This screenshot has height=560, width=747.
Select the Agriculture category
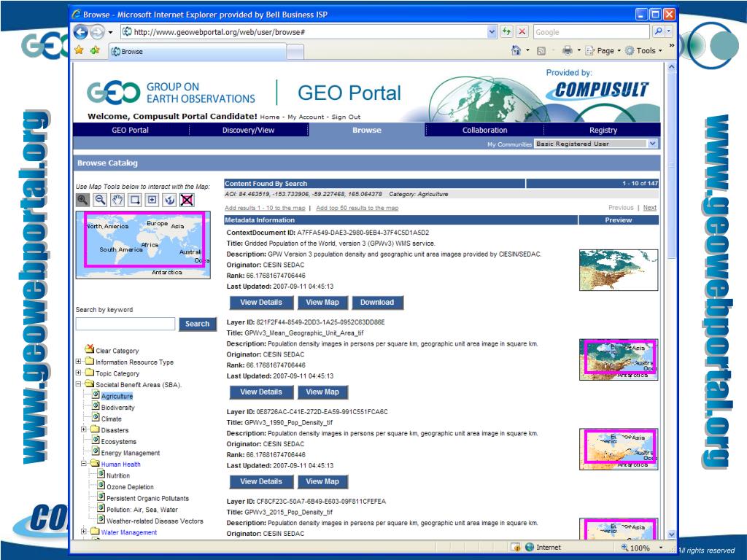(x=117, y=396)
